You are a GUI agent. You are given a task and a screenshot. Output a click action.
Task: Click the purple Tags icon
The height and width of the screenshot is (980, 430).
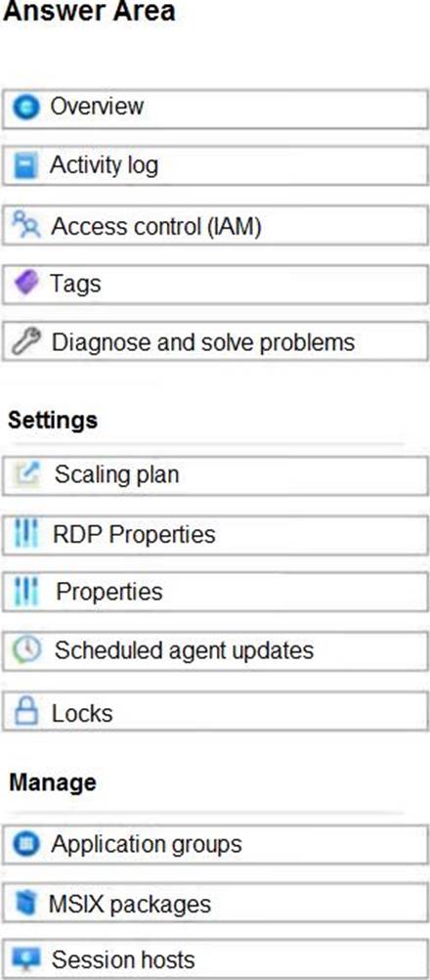[26, 283]
